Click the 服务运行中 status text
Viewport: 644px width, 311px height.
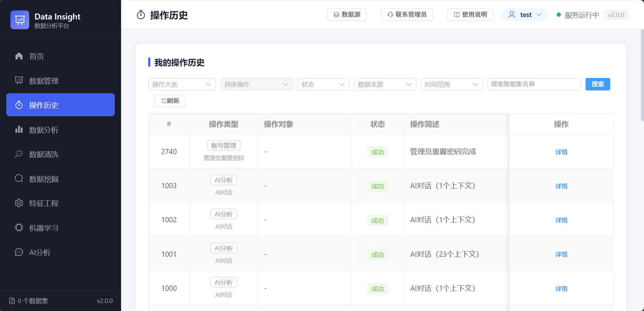582,15
